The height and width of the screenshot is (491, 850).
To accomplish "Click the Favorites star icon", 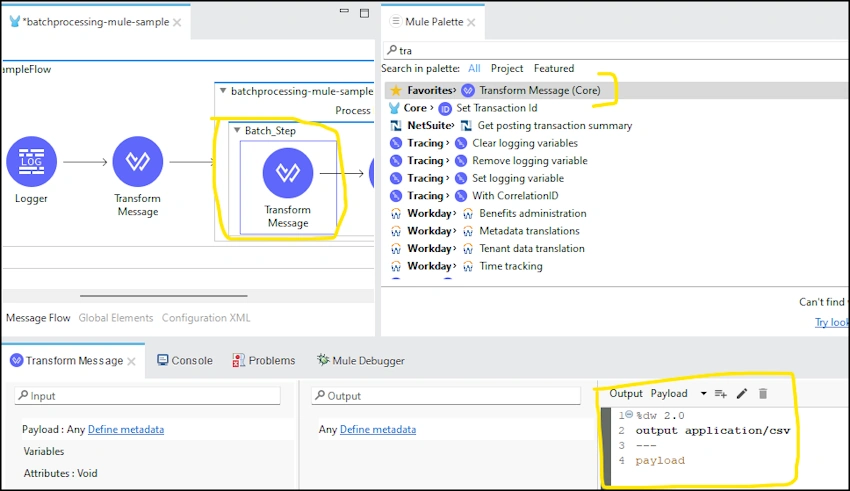I will tap(396, 90).
